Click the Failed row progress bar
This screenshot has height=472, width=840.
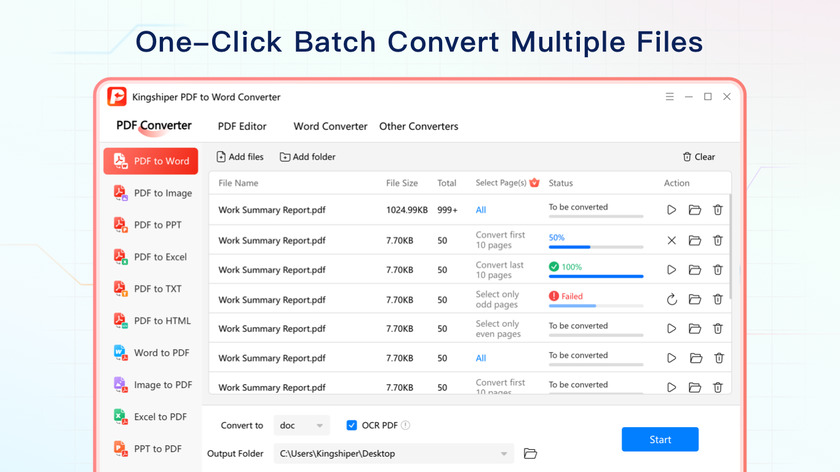pos(596,306)
